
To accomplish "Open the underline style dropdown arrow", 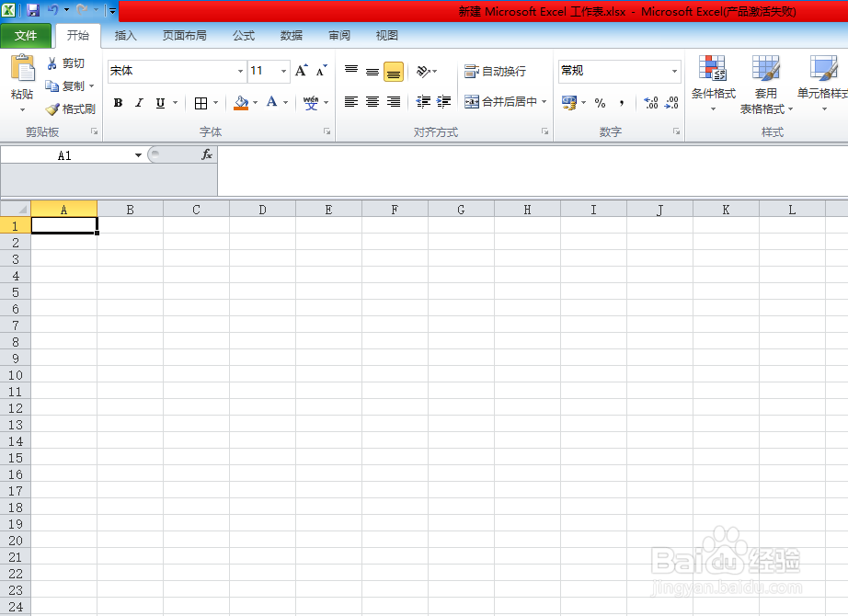I will 175,103.
